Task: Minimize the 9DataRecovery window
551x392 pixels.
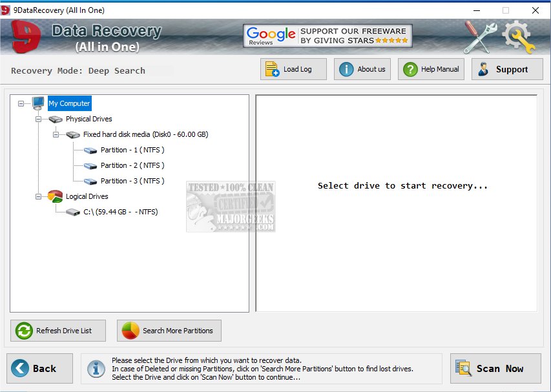Action: pos(477,10)
